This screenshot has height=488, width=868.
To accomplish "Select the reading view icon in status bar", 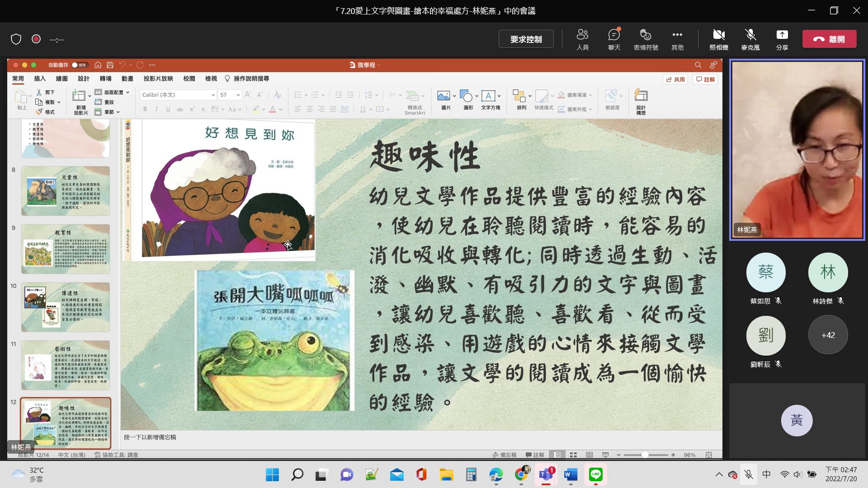I will click(590, 455).
